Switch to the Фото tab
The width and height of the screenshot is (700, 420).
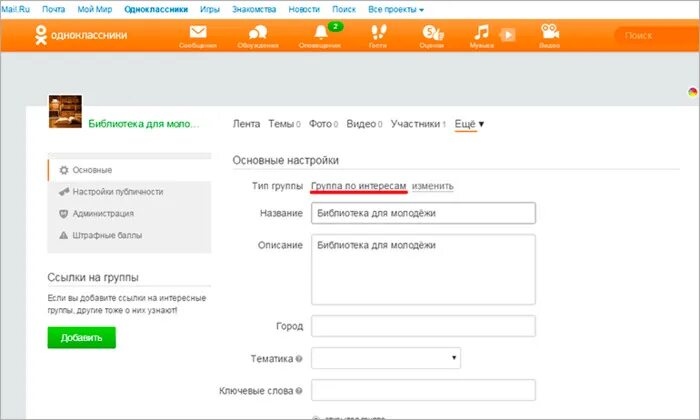click(323, 124)
